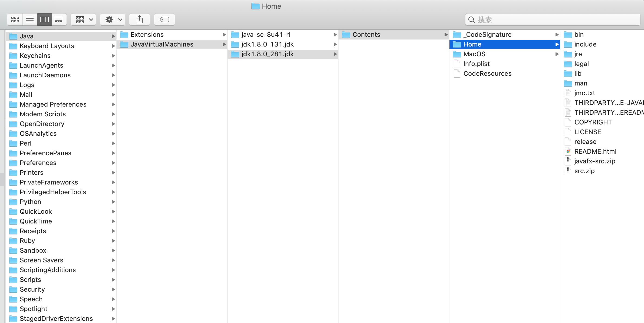Select column view mode button
The image size is (644, 323).
coord(44,19)
